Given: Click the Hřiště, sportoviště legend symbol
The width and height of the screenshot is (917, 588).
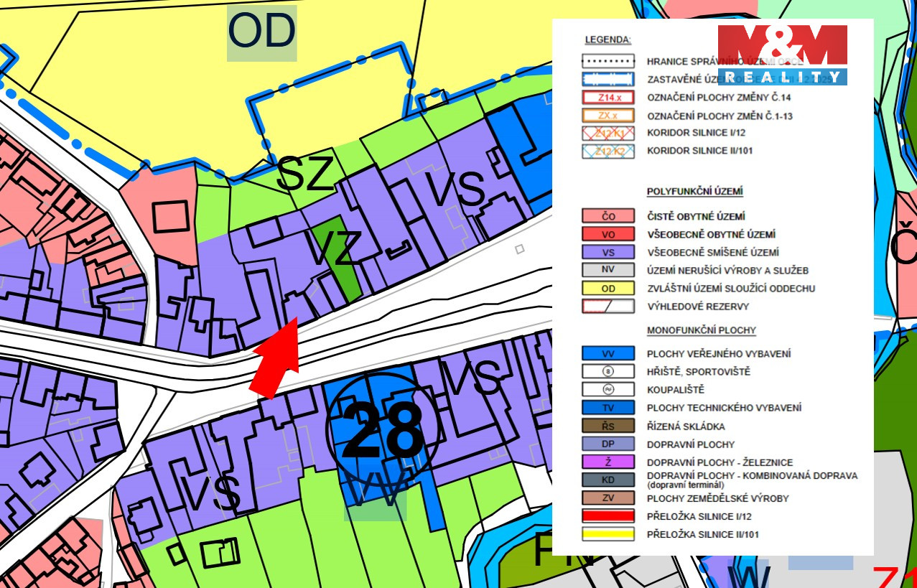Looking at the screenshot, I should 608,372.
